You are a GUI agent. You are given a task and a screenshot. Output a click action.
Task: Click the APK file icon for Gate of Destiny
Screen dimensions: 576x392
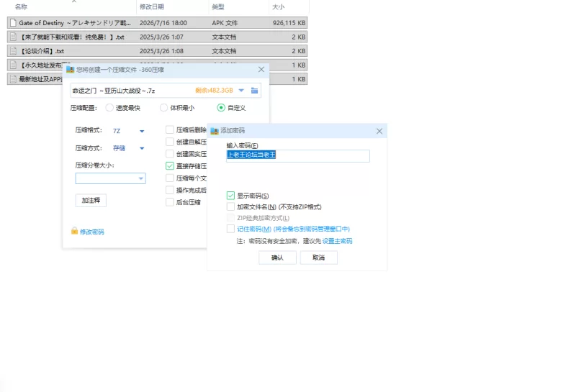pyautogui.click(x=13, y=23)
